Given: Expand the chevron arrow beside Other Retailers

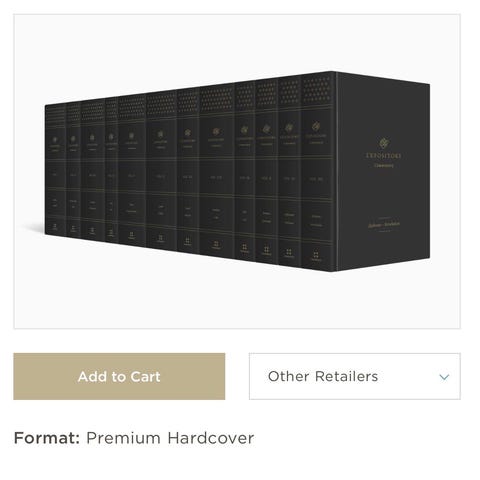Looking at the screenshot, I should (x=444, y=377).
